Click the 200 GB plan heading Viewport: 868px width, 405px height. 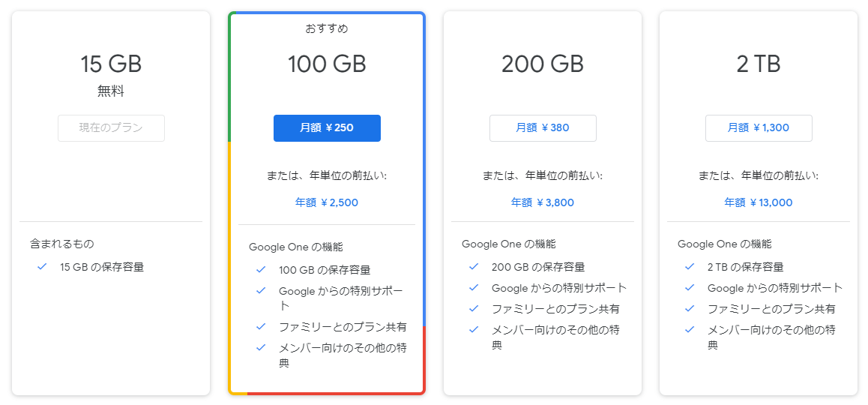pos(543,64)
